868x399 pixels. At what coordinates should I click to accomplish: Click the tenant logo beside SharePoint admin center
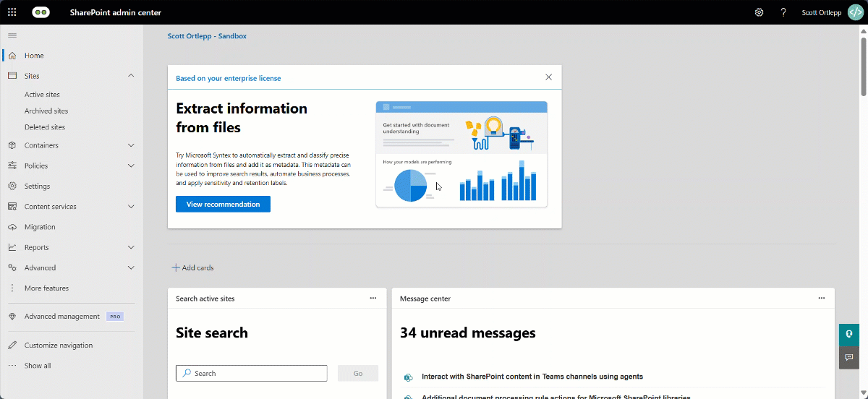pos(41,12)
